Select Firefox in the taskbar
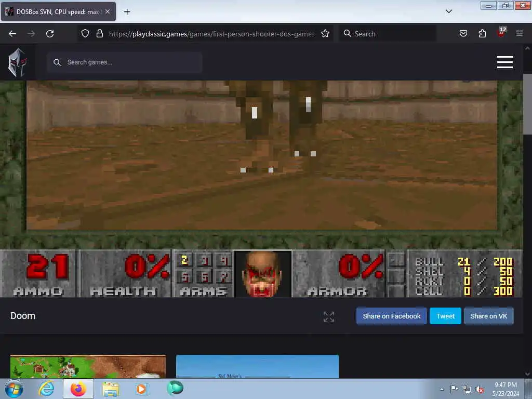Screen dimensions: 532x399 click(78, 389)
